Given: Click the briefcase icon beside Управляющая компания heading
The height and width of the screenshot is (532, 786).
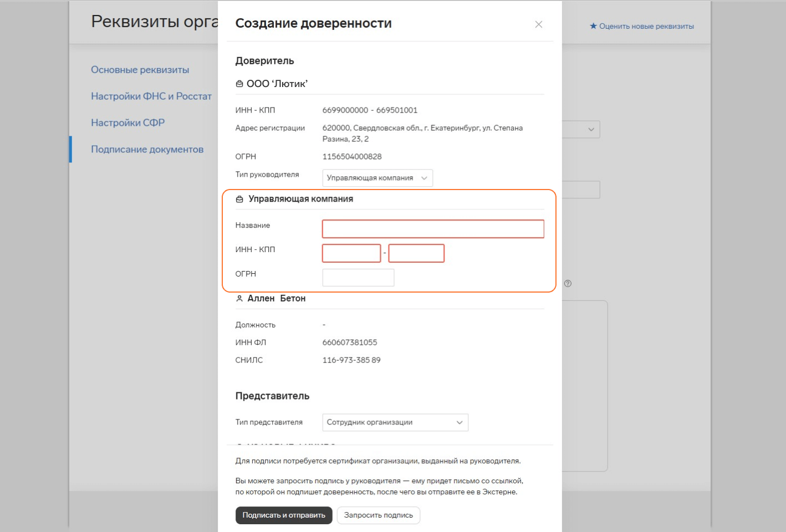Looking at the screenshot, I should [x=239, y=199].
